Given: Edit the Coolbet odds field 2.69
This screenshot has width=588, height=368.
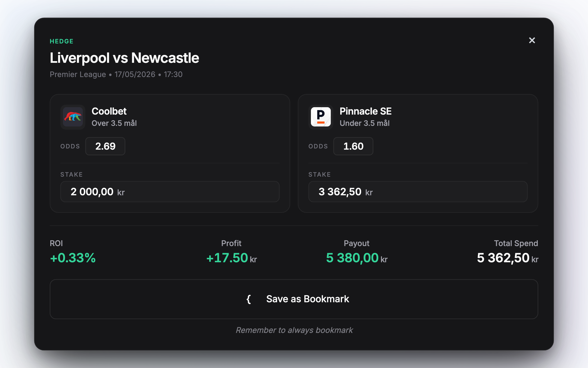Looking at the screenshot, I should click(x=105, y=146).
